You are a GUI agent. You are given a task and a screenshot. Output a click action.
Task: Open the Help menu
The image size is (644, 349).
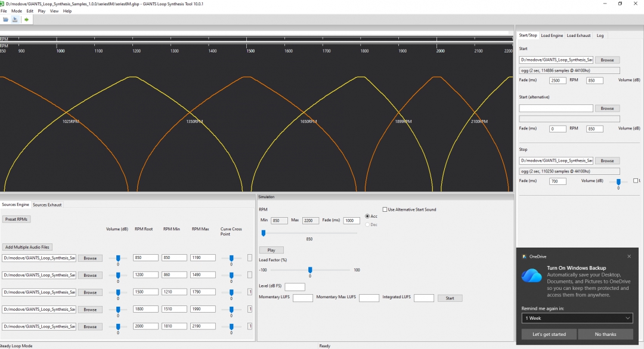67,11
